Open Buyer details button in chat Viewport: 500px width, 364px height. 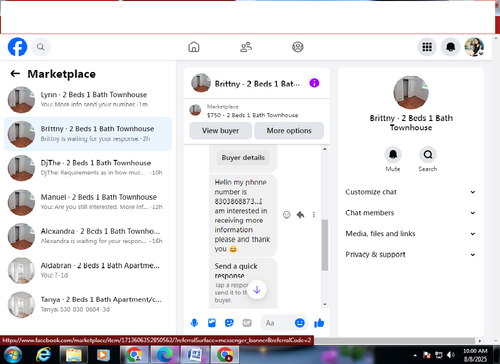[243, 158]
